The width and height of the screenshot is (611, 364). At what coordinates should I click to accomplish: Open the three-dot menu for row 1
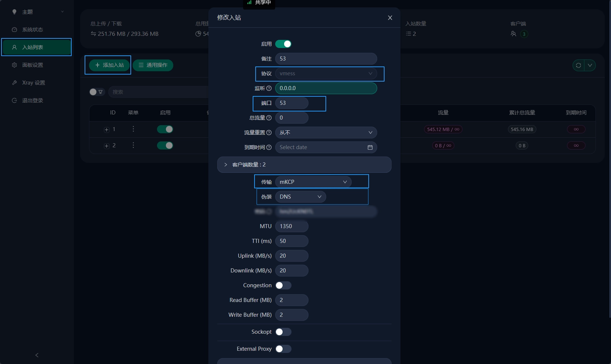133,129
